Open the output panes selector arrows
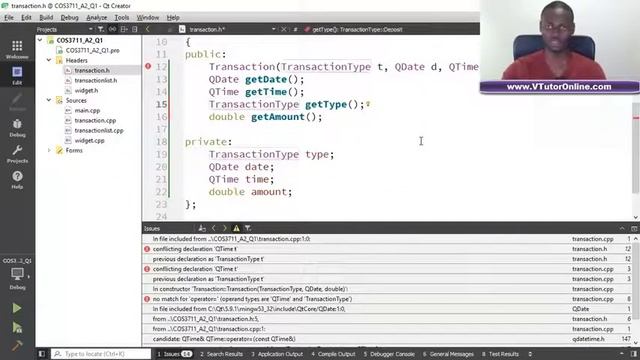Screen dimensions: 640x360 point(530,354)
